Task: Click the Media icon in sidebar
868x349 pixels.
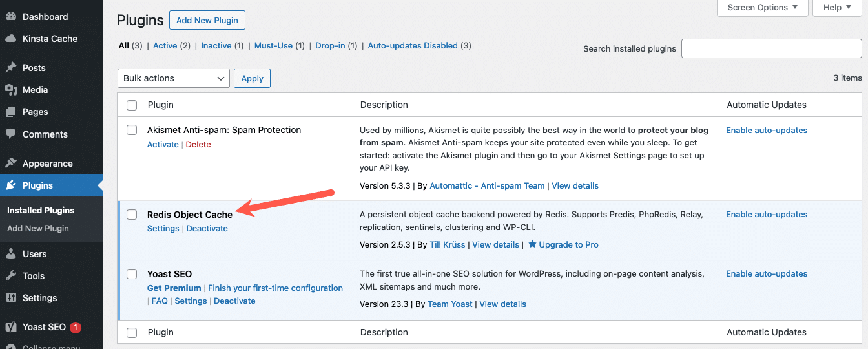Action: point(11,90)
